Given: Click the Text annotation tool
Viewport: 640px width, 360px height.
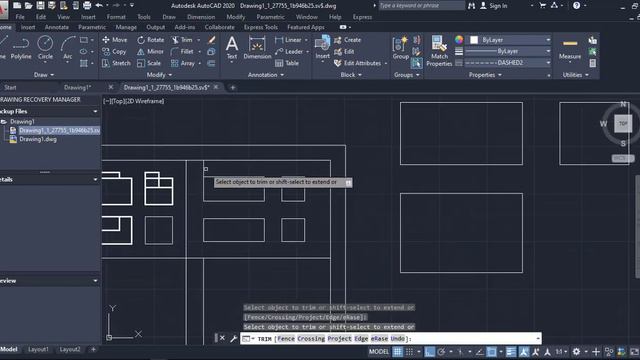Looking at the screenshot, I should click(x=232, y=48).
